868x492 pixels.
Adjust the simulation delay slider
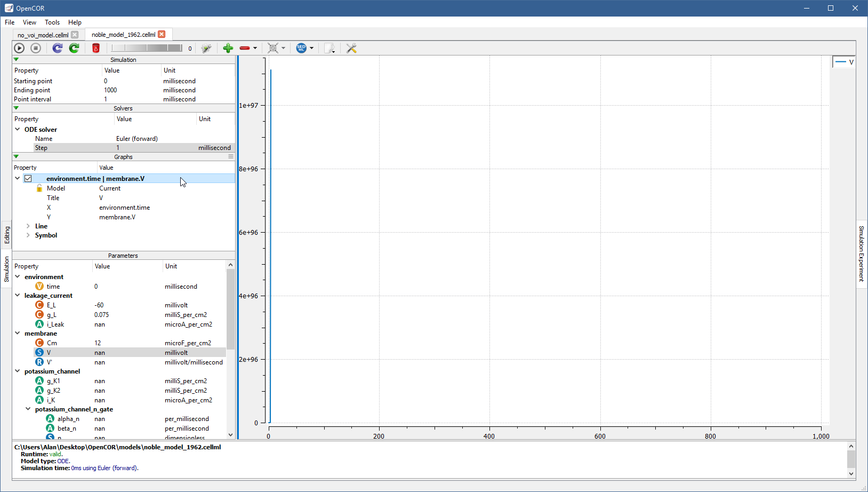coord(147,48)
